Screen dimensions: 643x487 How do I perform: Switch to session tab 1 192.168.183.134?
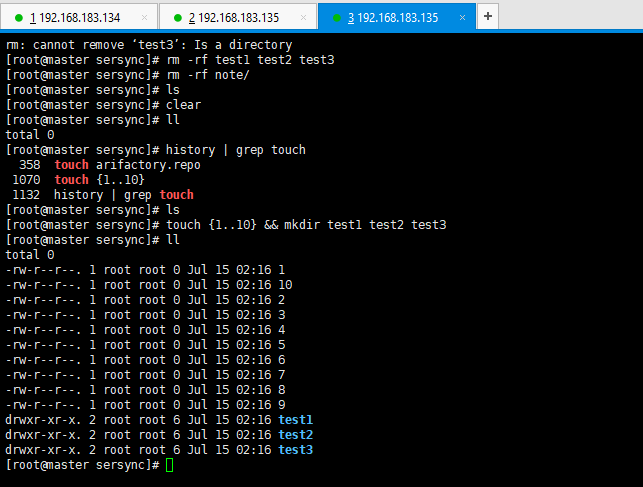point(79,17)
